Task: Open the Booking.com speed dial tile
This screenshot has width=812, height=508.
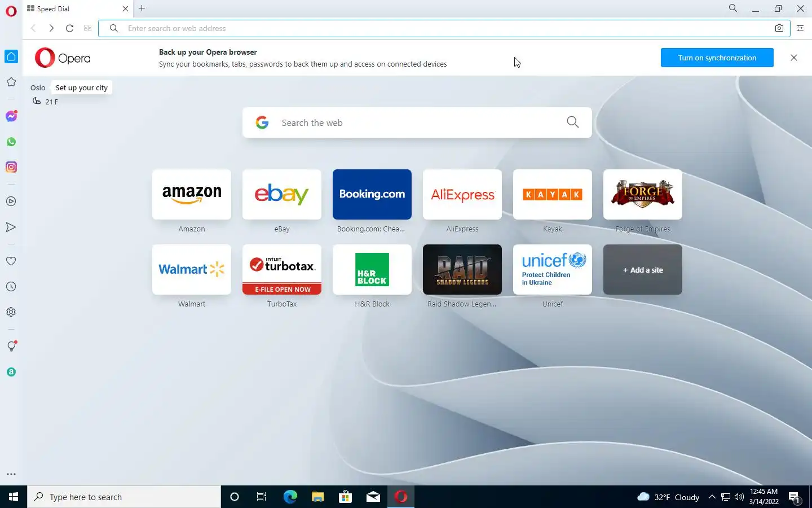Action: point(372,195)
